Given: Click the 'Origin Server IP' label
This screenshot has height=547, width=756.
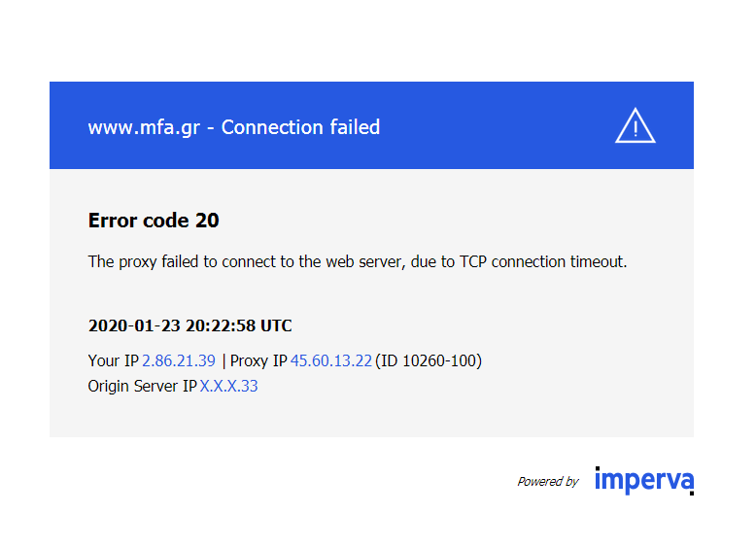Looking at the screenshot, I should click(143, 386).
